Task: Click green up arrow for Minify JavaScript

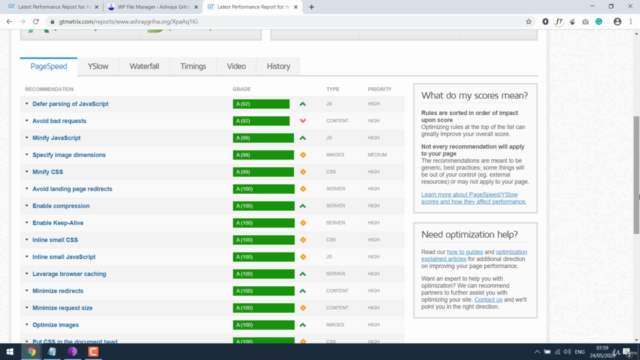Action: click(302, 138)
